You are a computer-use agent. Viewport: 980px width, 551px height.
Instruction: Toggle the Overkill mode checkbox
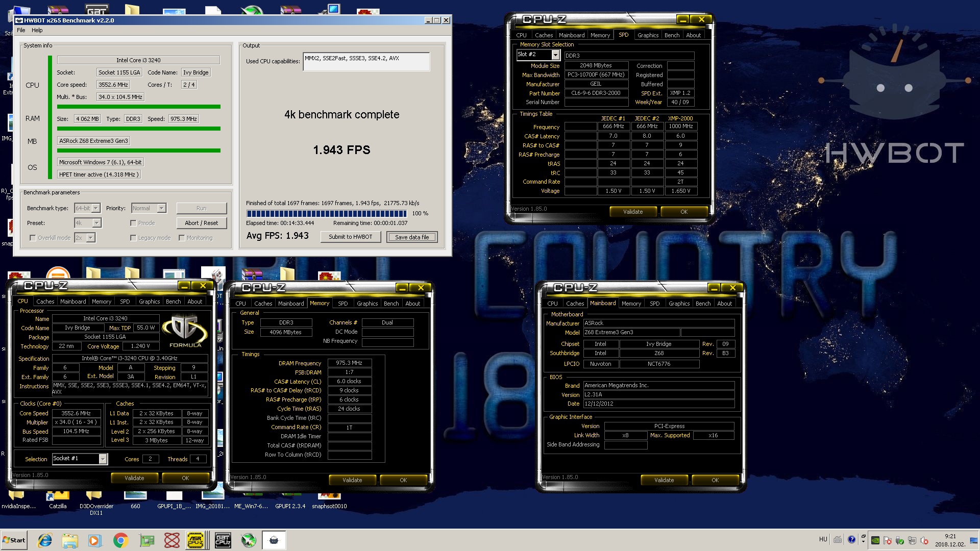click(x=33, y=238)
